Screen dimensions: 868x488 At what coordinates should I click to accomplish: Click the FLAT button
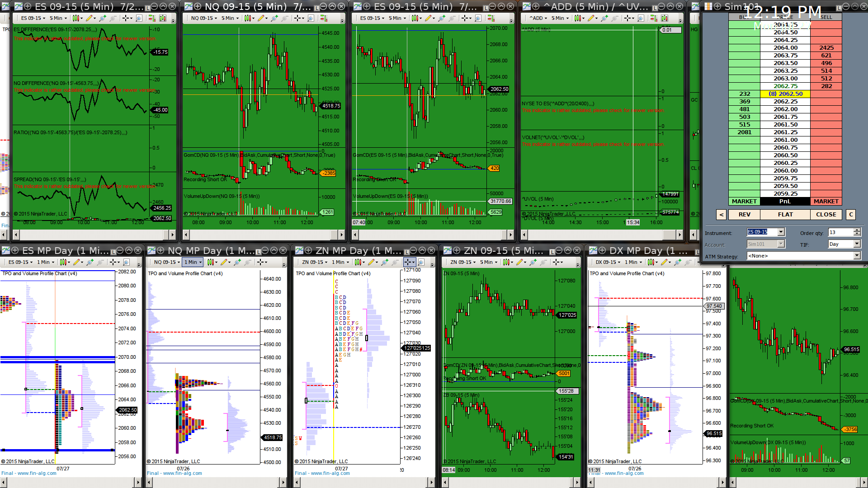click(785, 215)
